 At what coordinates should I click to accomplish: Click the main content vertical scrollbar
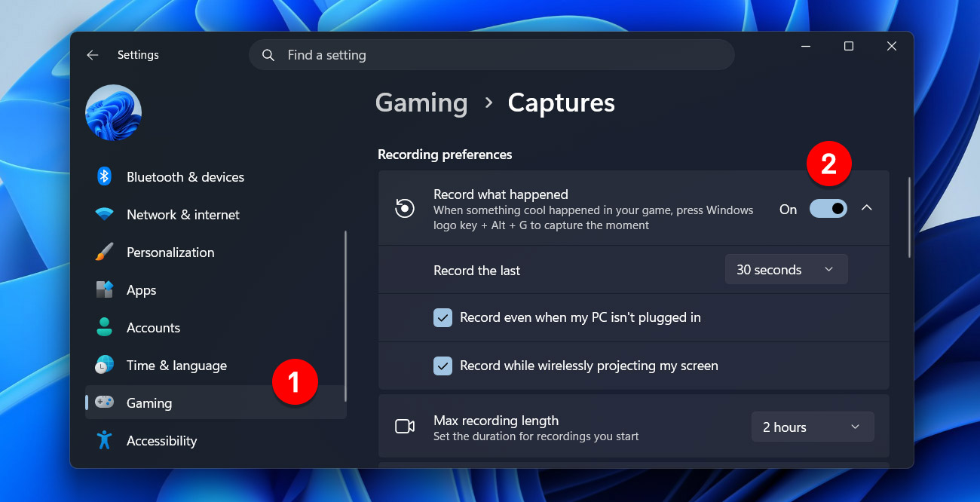[x=909, y=217]
